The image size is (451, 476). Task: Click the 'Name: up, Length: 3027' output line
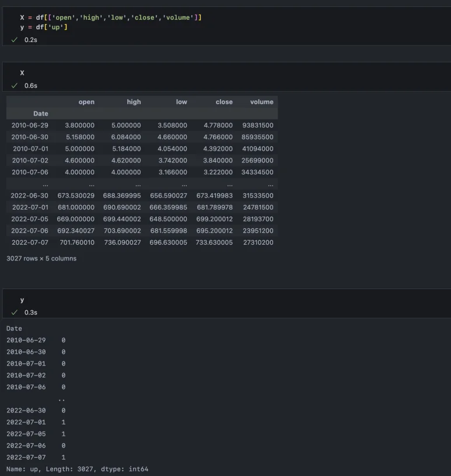click(x=77, y=469)
